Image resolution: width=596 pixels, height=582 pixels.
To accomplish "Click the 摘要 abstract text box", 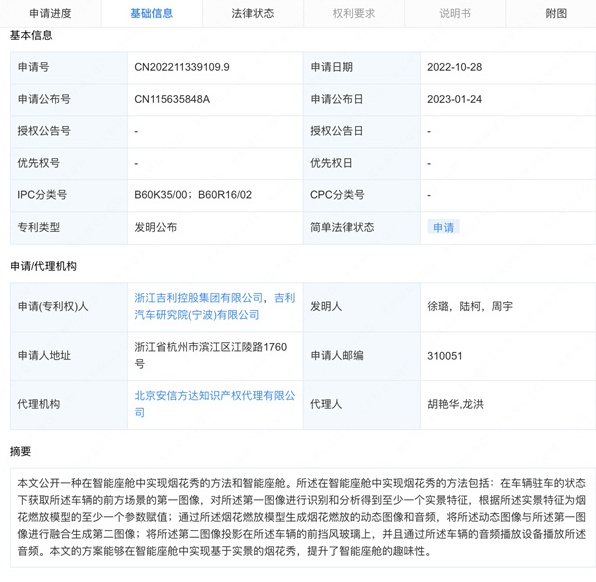I will coord(303,517).
